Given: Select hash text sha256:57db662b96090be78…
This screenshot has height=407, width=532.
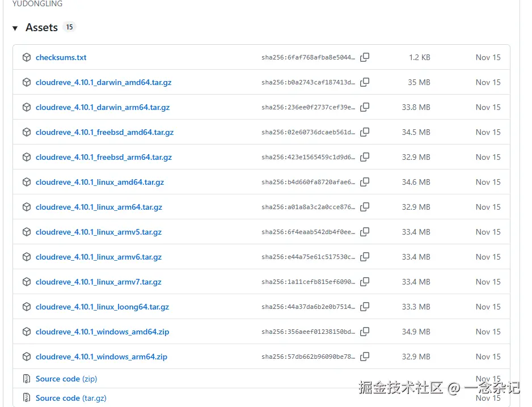Looking at the screenshot, I should 308,357.
